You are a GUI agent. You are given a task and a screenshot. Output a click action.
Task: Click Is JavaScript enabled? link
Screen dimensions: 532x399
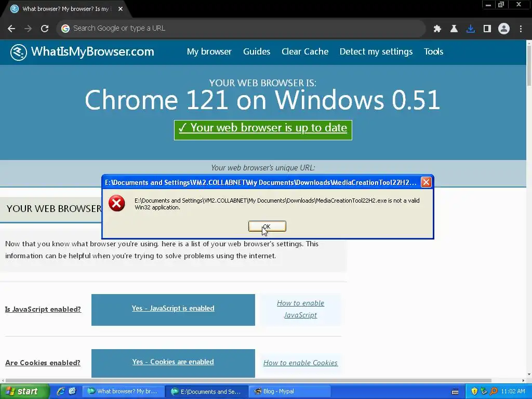[43, 309]
